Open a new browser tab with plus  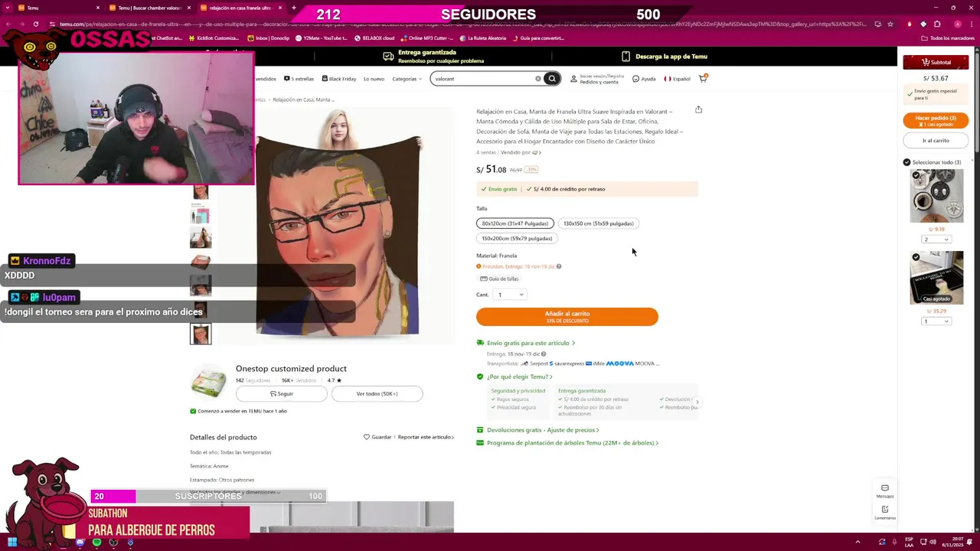[293, 8]
